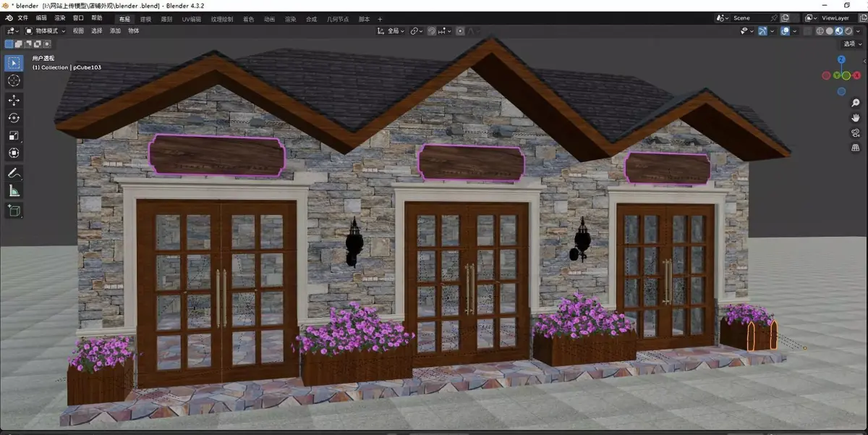Click the pan view hand icon
Image resolution: width=868 pixels, height=435 pixels.
click(x=856, y=117)
